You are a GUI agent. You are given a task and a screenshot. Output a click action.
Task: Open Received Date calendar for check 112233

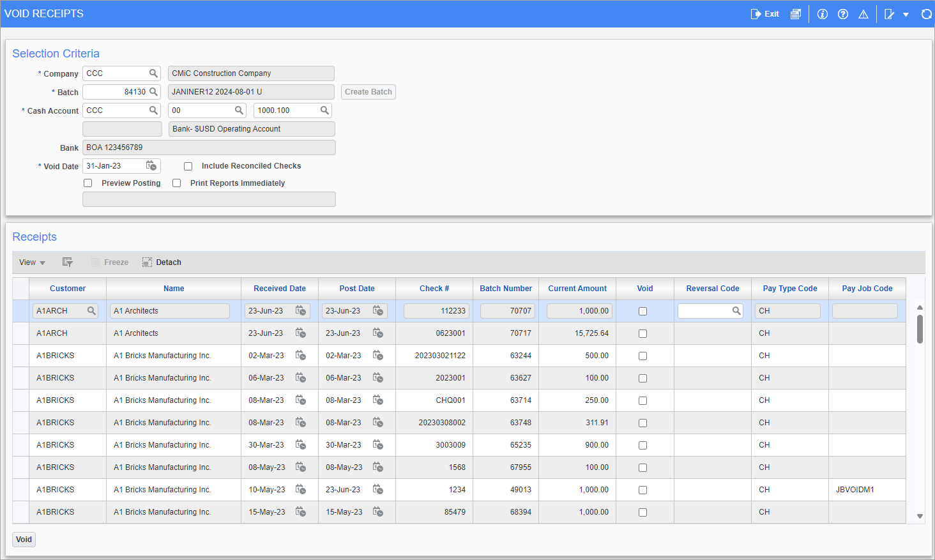[x=301, y=311]
